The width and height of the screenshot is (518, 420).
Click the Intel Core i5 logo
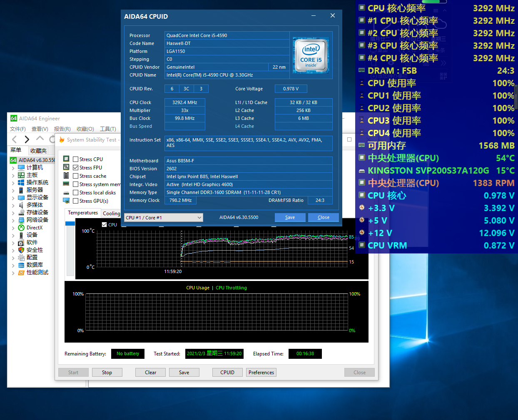311,55
